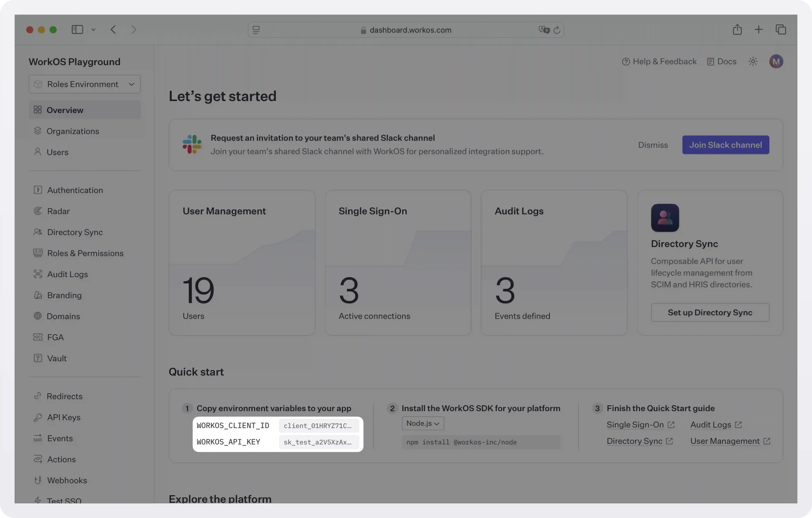Open Authentication in the sidebar
The width and height of the screenshot is (812, 518).
[x=85, y=190]
